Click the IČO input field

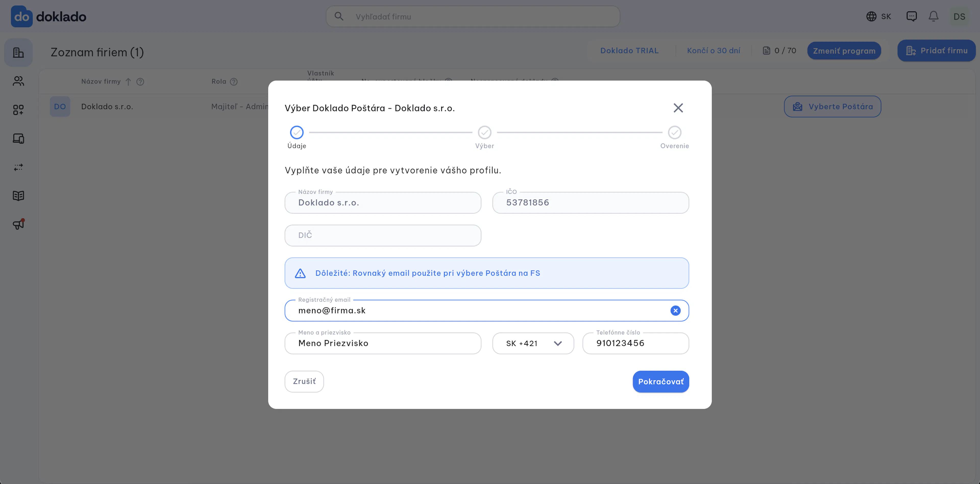pyautogui.click(x=591, y=203)
